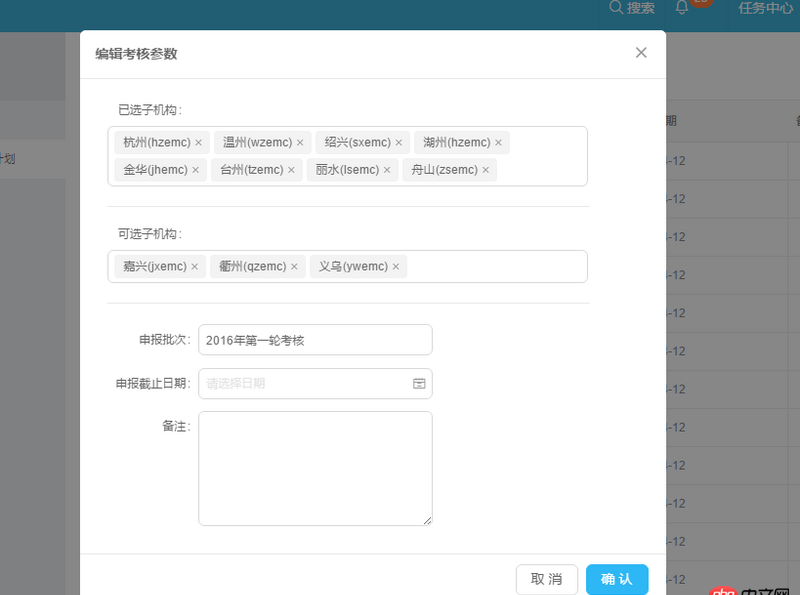Screen dimensions: 800x595
Task: Select the 嘉兴(jxemc) chip from 可选子机构
Action: point(150,266)
